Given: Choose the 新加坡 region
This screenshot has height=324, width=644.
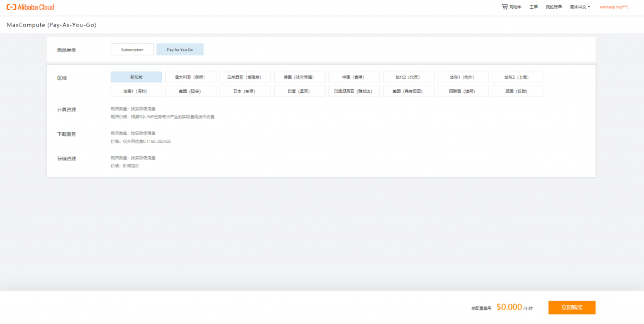Looking at the screenshot, I should tap(136, 77).
